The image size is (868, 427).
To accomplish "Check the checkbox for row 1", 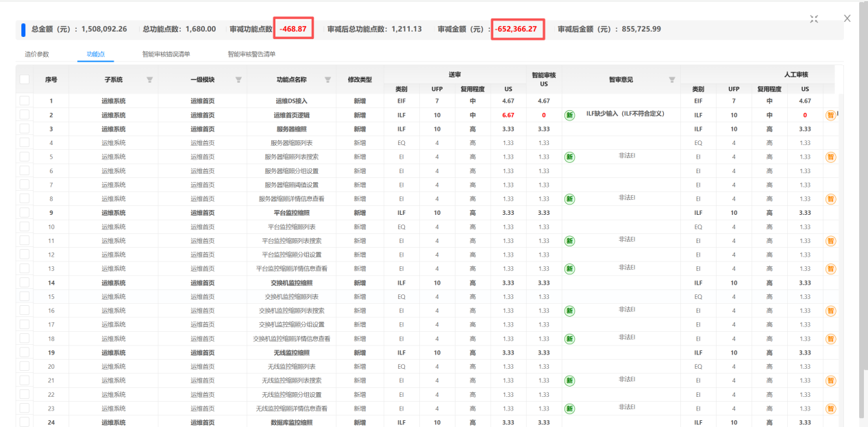I will tap(25, 101).
